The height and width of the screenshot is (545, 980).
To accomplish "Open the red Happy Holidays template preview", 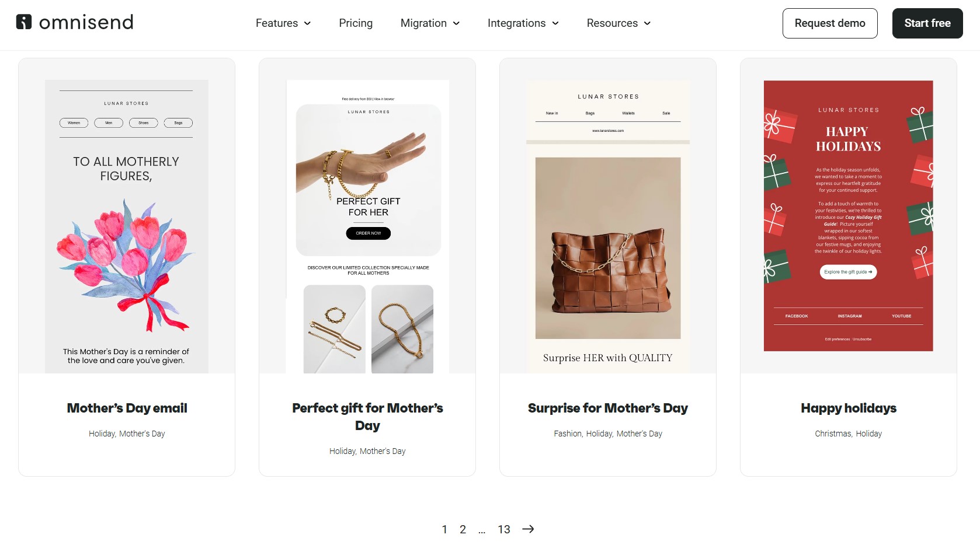I will tap(849, 216).
